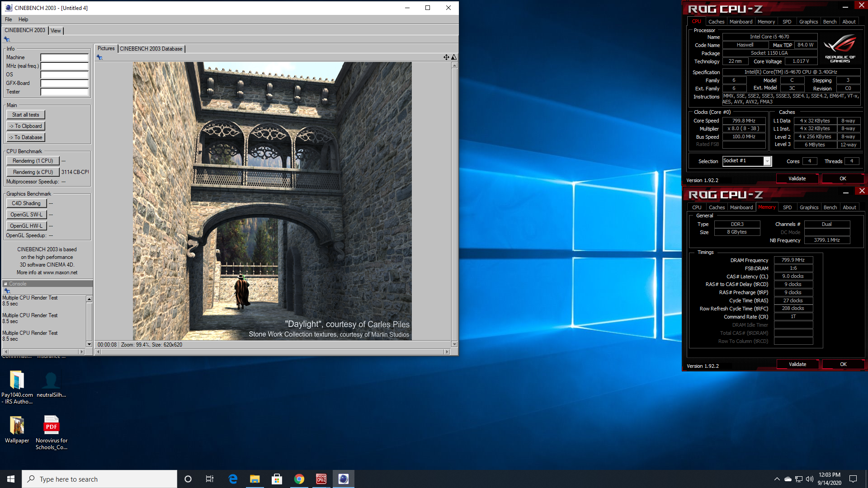Run Rendering (x CPU) benchmark
Screen dimensions: 868x488
coord(33,172)
